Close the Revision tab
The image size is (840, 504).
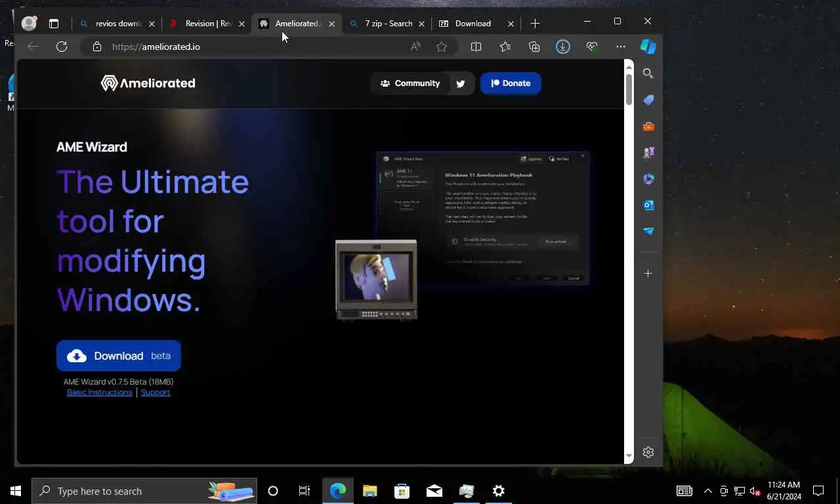(241, 24)
